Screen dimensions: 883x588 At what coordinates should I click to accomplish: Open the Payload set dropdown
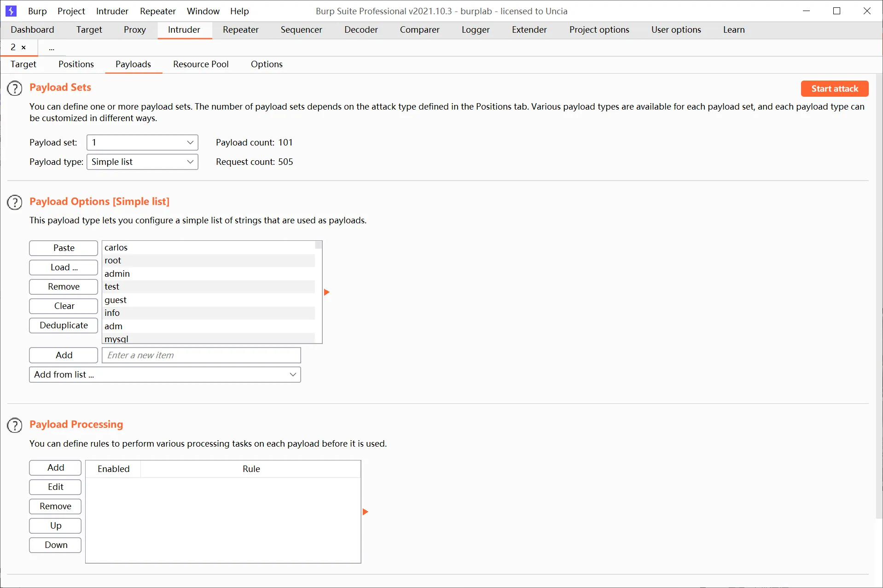pos(142,142)
